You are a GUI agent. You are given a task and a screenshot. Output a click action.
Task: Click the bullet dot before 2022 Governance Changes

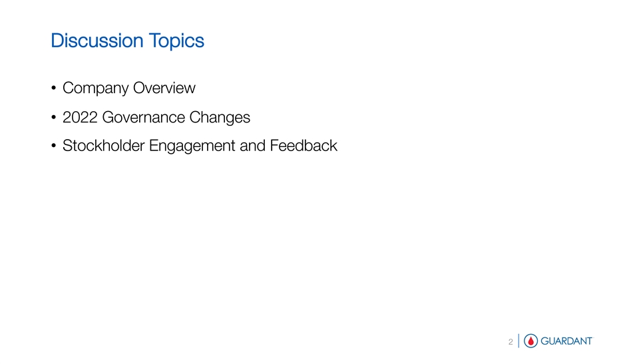(x=53, y=118)
